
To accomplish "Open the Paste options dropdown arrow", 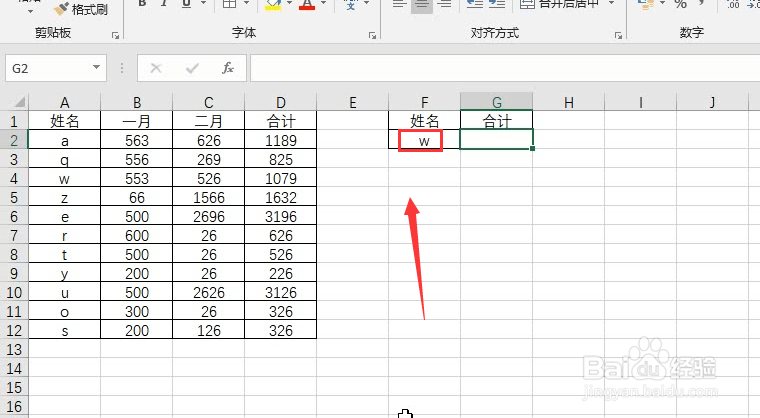I will (x=30, y=11).
